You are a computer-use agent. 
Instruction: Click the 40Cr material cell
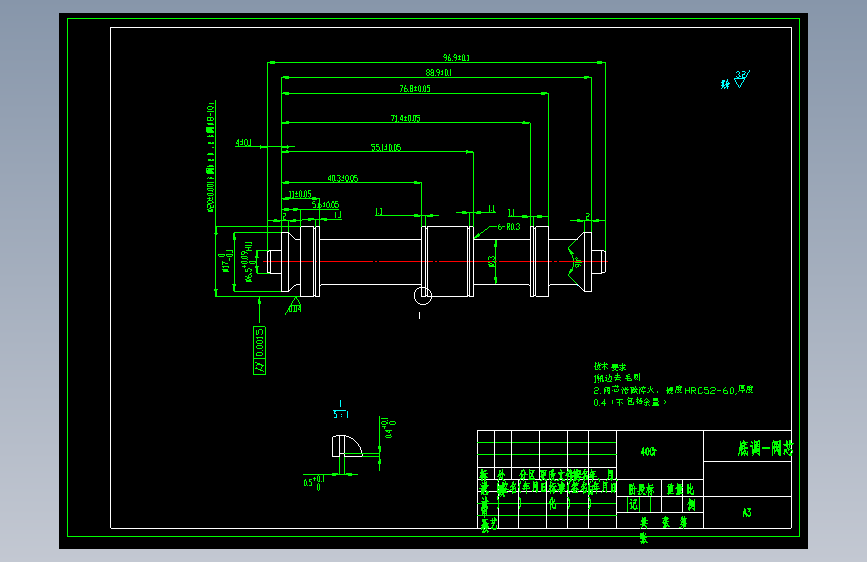[649, 452]
